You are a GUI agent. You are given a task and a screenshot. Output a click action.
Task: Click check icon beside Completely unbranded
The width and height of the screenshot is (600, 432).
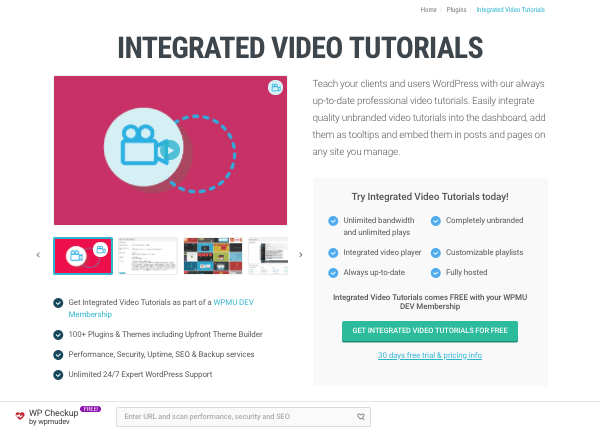pyautogui.click(x=436, y=221)
